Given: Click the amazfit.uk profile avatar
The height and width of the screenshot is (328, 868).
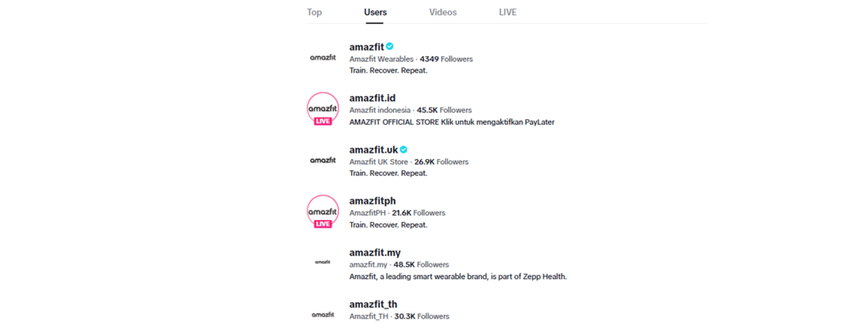Looking at the screenshot, I should [323, 161].
